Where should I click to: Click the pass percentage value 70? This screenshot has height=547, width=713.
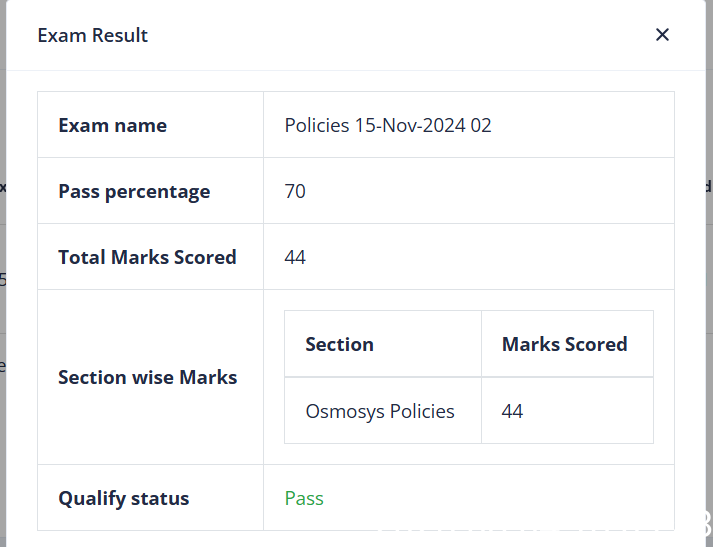click(x=295, y=191)
